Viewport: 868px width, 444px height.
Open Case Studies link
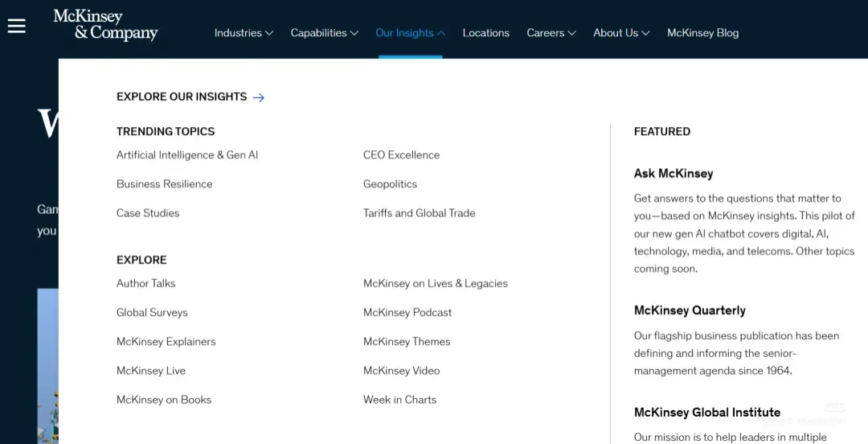[x=148, y=213]
